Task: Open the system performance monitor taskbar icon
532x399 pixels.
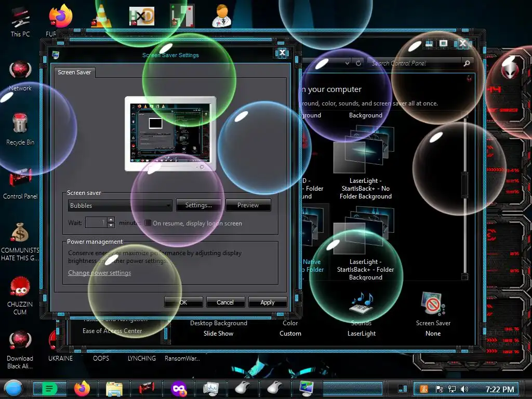Action: pyautogui.click(x=211, y=389)
